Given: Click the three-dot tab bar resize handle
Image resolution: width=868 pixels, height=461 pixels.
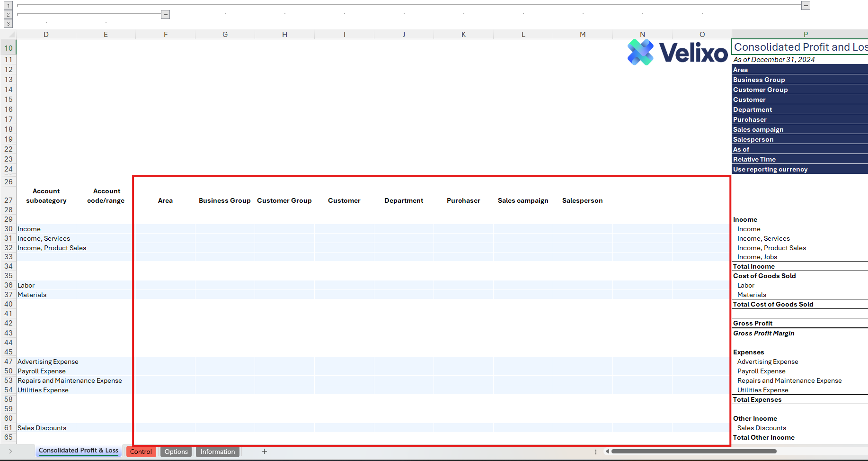Looking at the screenshot, I should (x=595, y=452).
